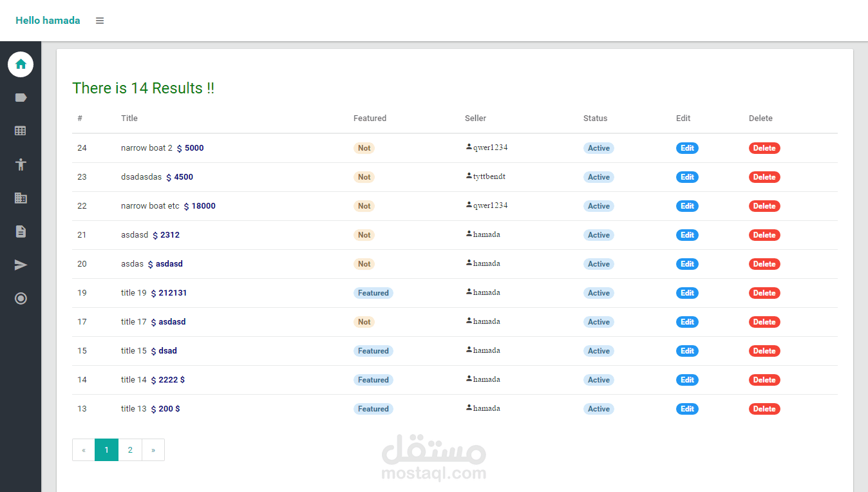Click user icon beside tyttbendt
This screenshot has width=868, height=492.
point(469,176)
